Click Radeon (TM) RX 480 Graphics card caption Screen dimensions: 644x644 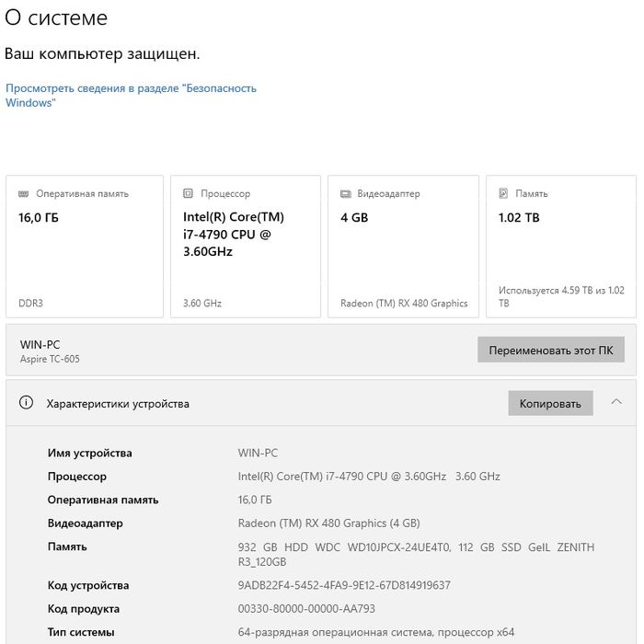coord(404,303)
